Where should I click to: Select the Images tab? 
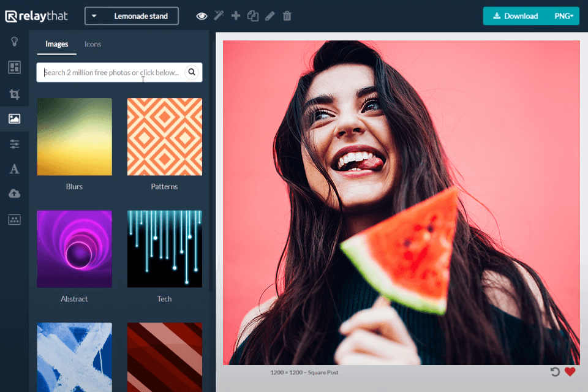tap(57, 44)
